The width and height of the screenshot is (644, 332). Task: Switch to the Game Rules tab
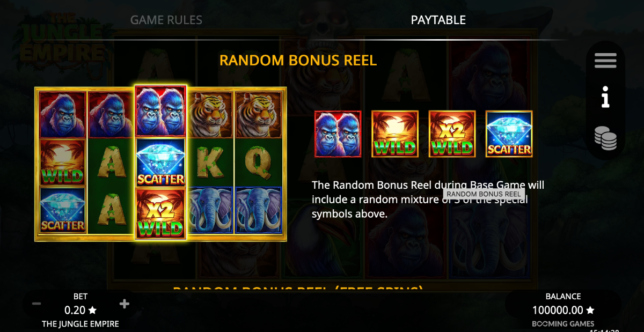click(x=166, y=20)
